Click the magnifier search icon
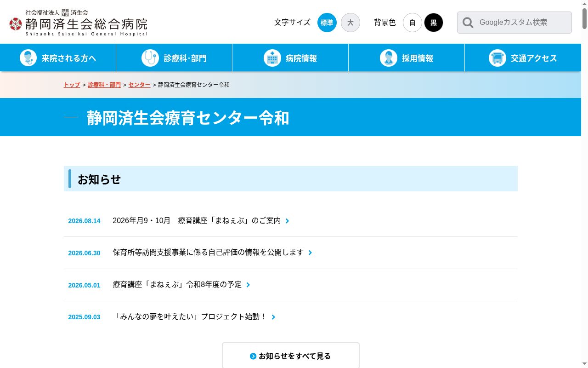588x368 pixels. point(468,23)
